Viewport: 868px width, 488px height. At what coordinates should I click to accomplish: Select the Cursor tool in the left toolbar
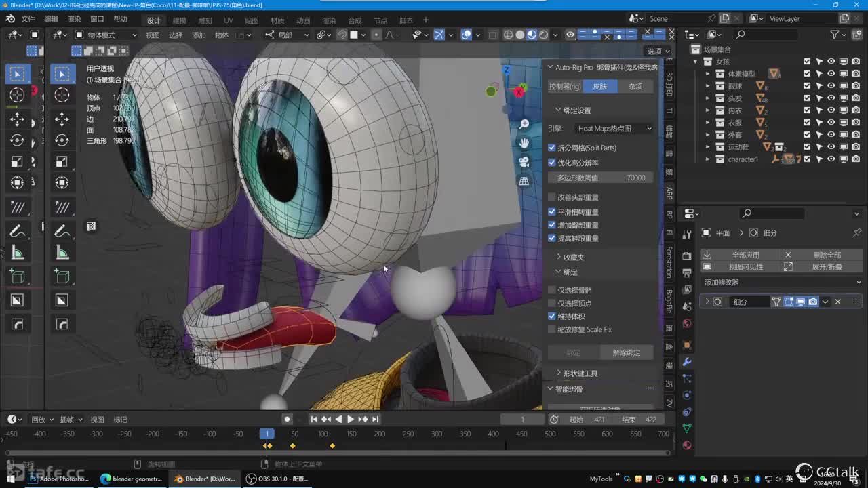17,96
